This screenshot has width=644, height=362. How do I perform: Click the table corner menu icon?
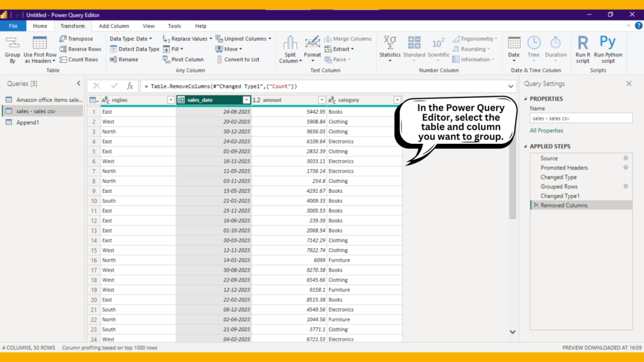[94, 100]
